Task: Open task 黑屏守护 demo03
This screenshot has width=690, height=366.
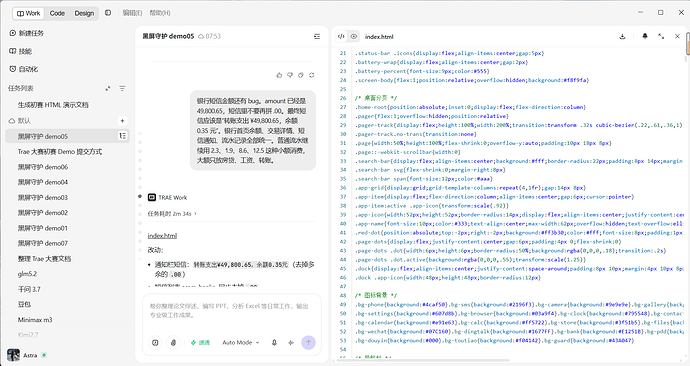Action: (43, 198)
